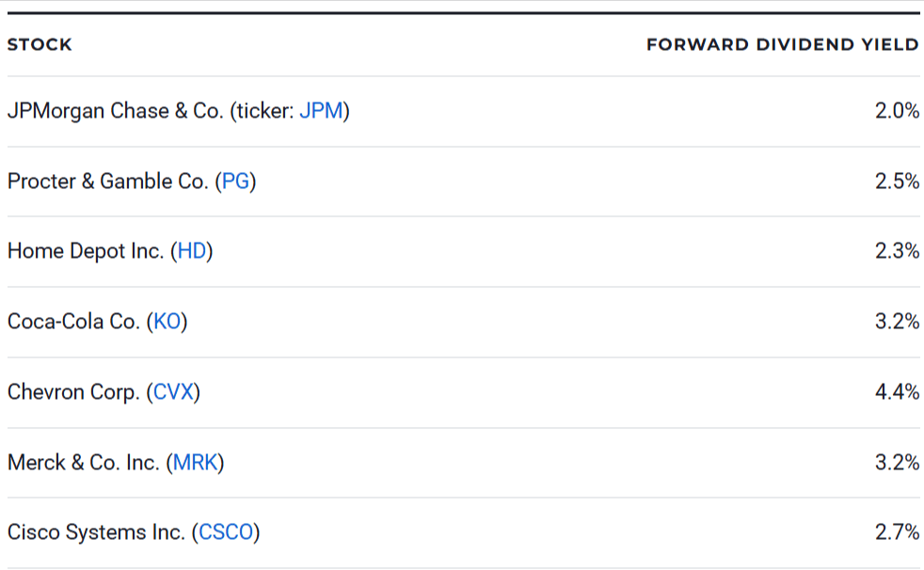Click Chevron's 4.4% yield value
Viewport: 924px width, 570px height.
tap(897, 392)
